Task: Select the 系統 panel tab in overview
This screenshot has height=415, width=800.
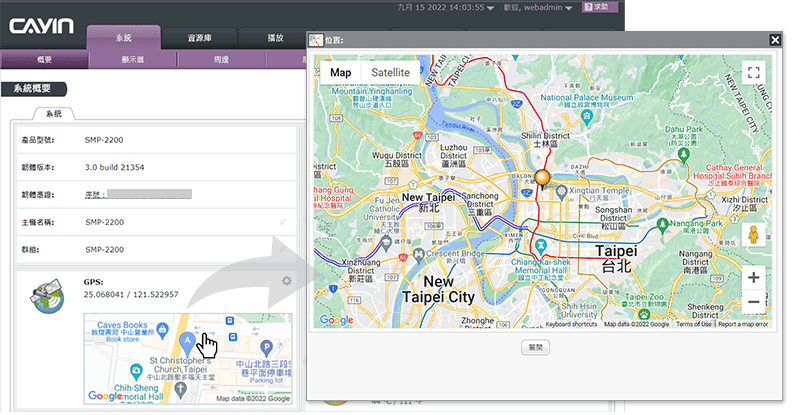Action: 54,113
